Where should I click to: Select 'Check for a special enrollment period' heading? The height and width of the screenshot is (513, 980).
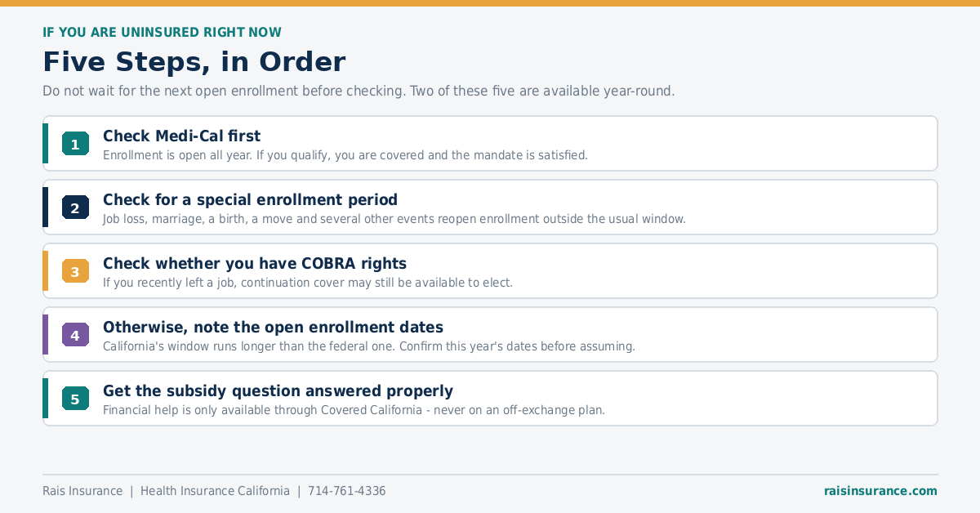[250, 200]
